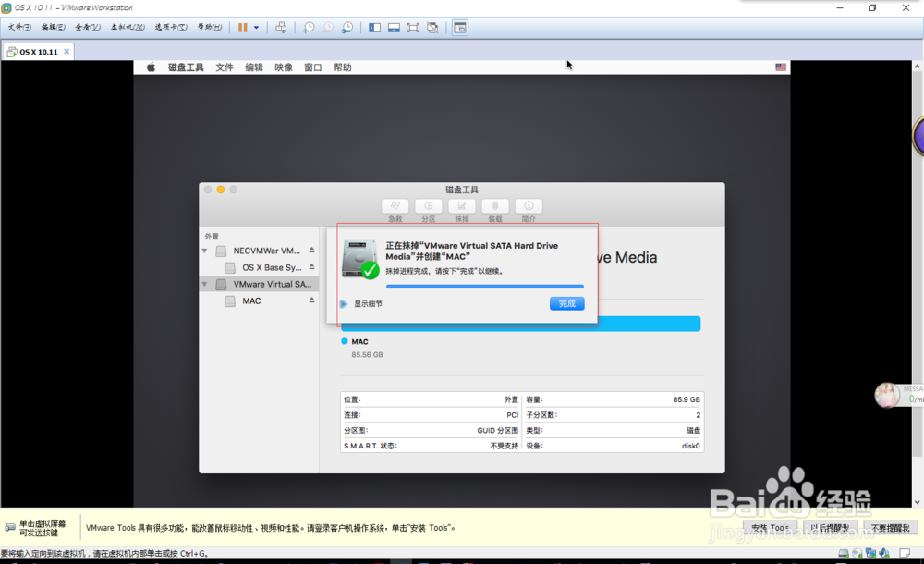The image size is (924, 564).
Task: Click the Unity mode icon in VMware toolbar
Action: coord(432,28)
